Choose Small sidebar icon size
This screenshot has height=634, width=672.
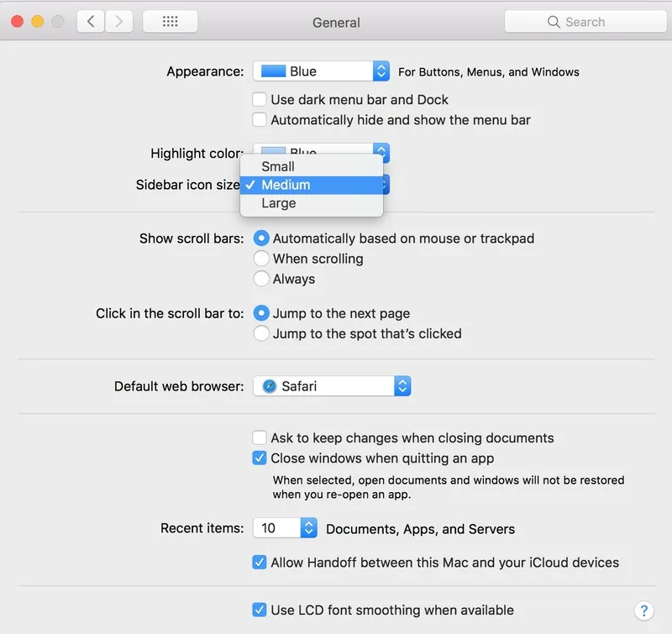point(278,166)
